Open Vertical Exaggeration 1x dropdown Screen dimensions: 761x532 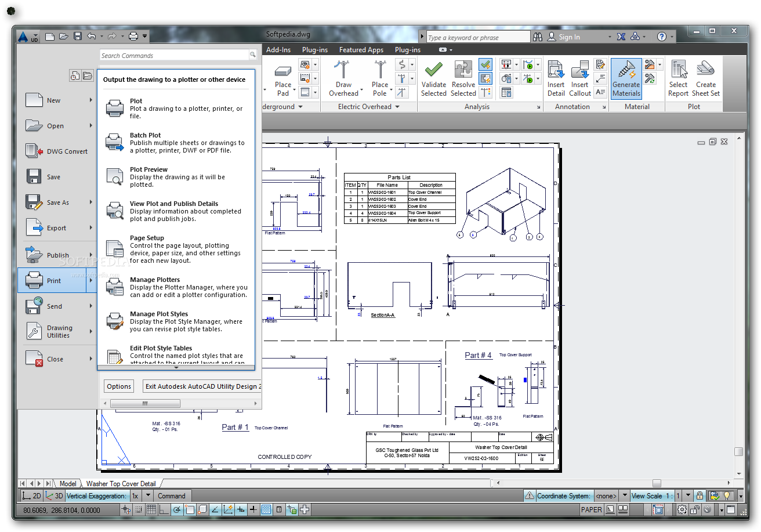point(148,495)
